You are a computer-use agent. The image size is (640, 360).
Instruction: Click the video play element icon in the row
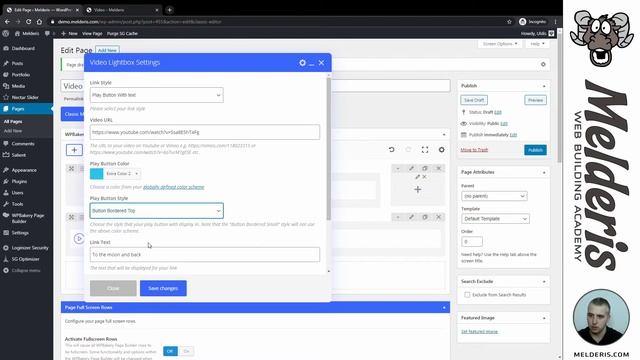(x=79, y=238)
